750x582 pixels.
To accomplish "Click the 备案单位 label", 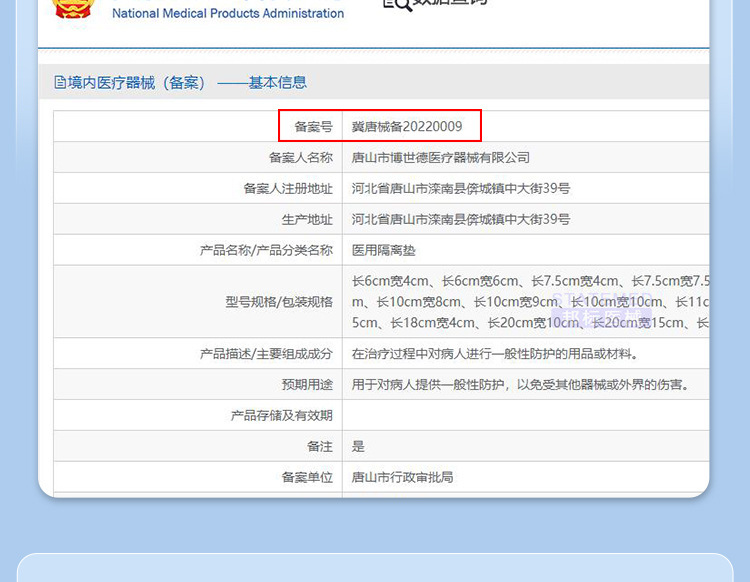I will tap(307, 477).
